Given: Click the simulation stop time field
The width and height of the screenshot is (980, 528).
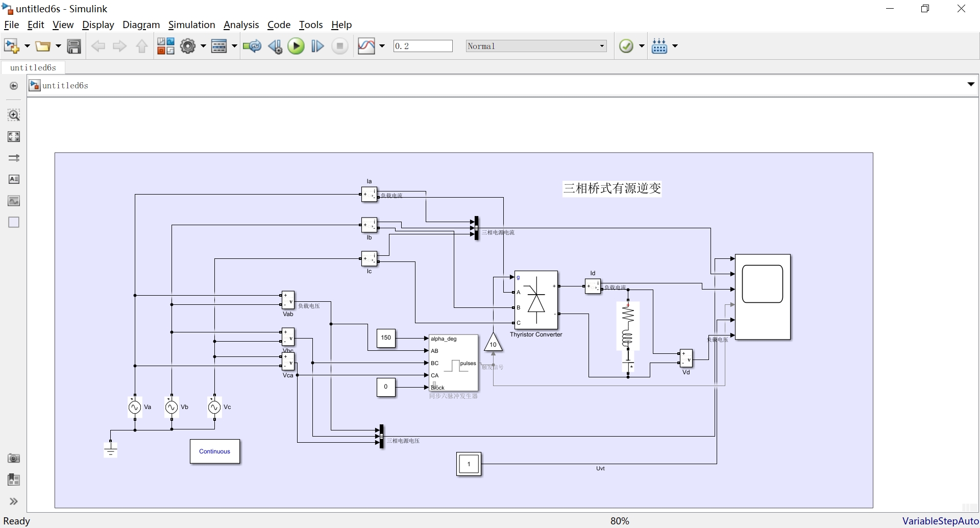Looking at the screenshot, I should (x=423, y=46).
